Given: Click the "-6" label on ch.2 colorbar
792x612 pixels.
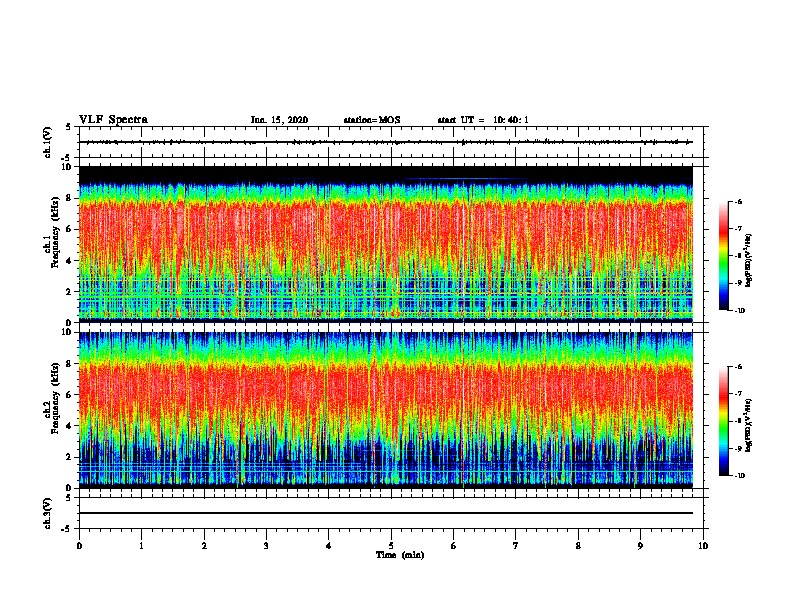Looking at the screenshot, I should point(737,367).
